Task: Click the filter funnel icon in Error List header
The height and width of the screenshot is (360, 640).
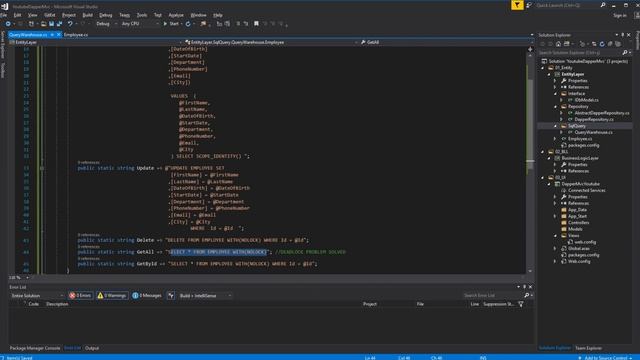Action: 521,304
